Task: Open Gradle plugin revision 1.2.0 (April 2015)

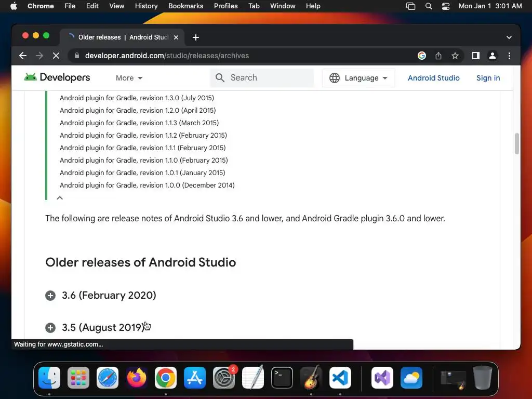Action: coord(138,110)
